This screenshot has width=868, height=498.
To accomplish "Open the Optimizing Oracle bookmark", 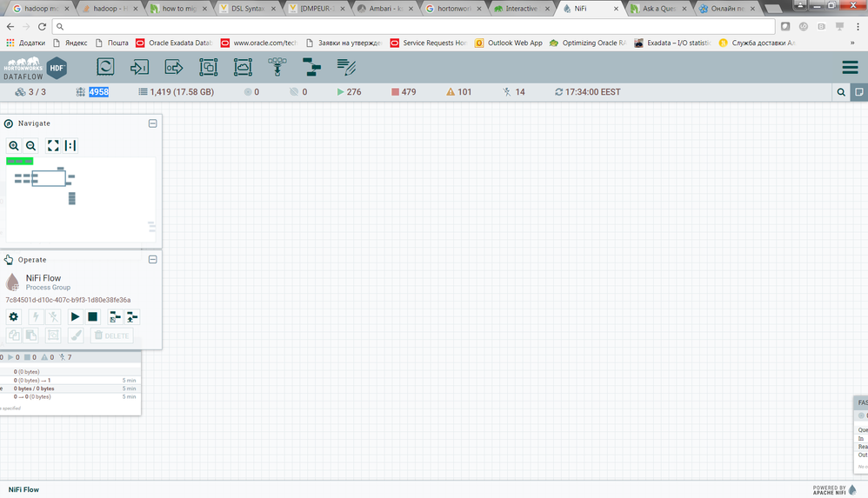I will [x=587, y=43].
